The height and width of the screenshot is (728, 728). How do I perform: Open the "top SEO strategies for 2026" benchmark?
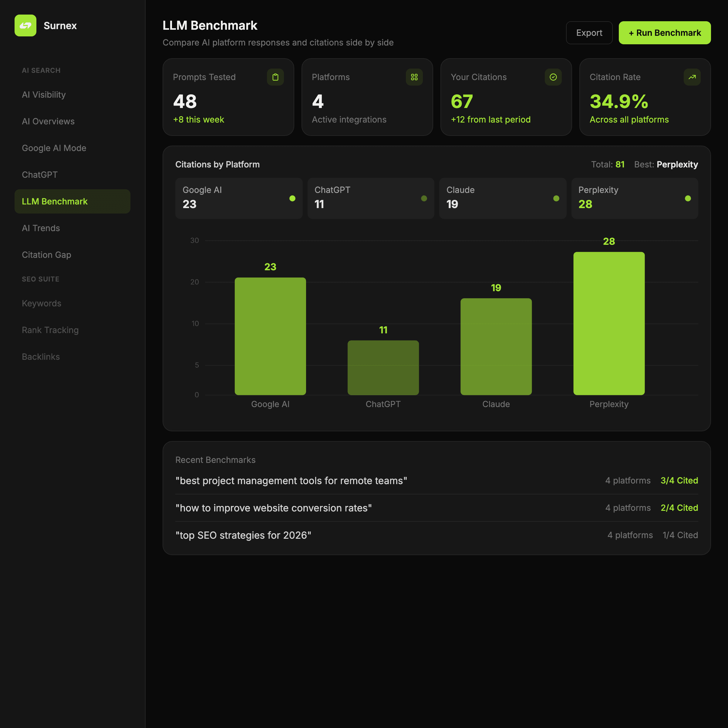(243, 535)
